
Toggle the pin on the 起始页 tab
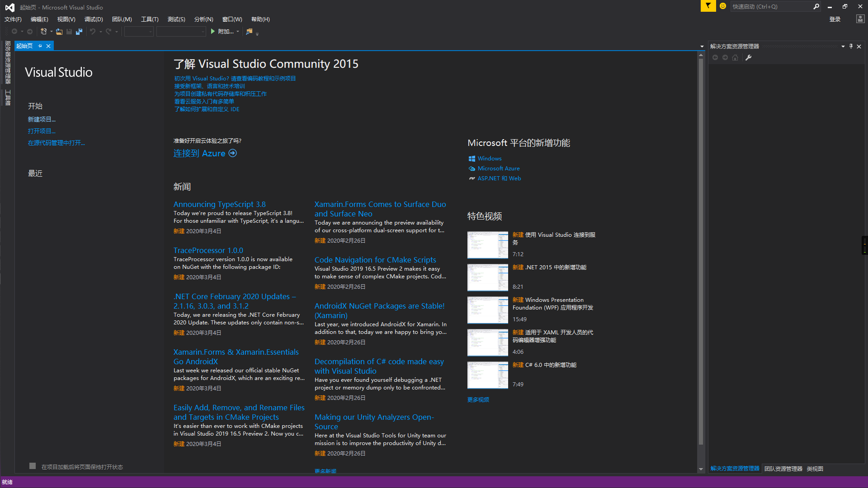pyautogui.click(x=40, y=46)
